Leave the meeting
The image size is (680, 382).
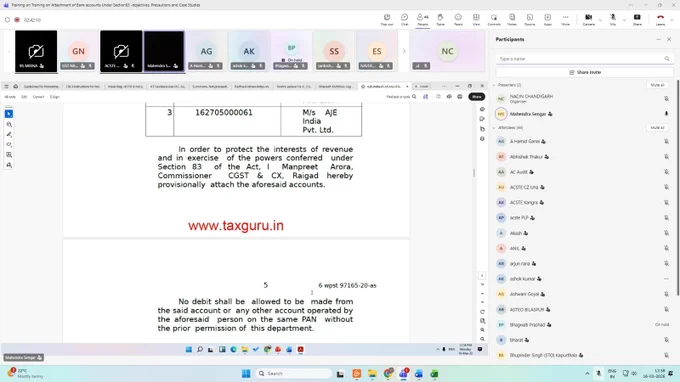click(660, 20)
